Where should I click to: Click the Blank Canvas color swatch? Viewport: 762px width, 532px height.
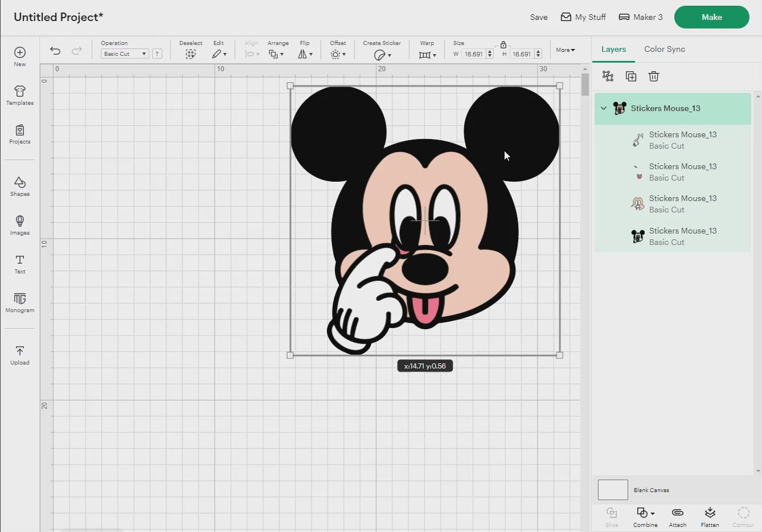[x=613, y=490]
